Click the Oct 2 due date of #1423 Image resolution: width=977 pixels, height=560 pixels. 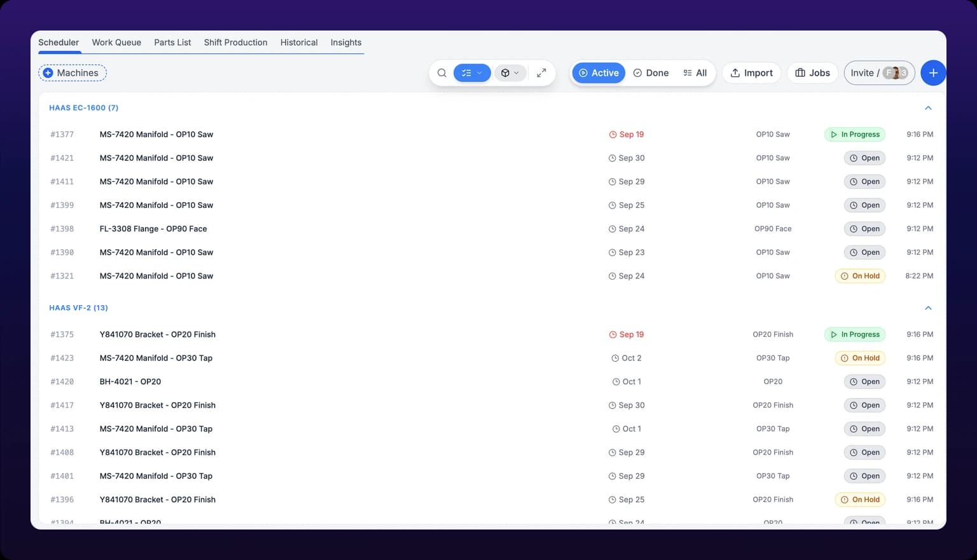coord(627,358)
